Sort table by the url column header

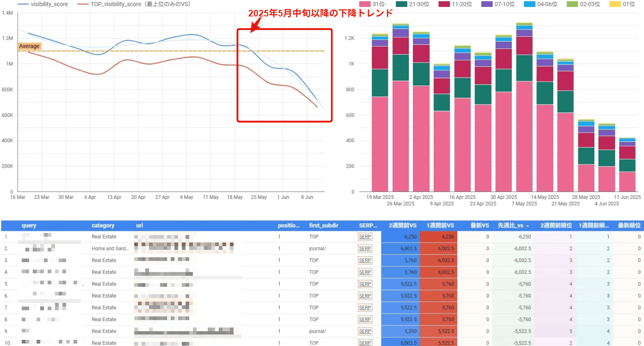coord(140,226)
